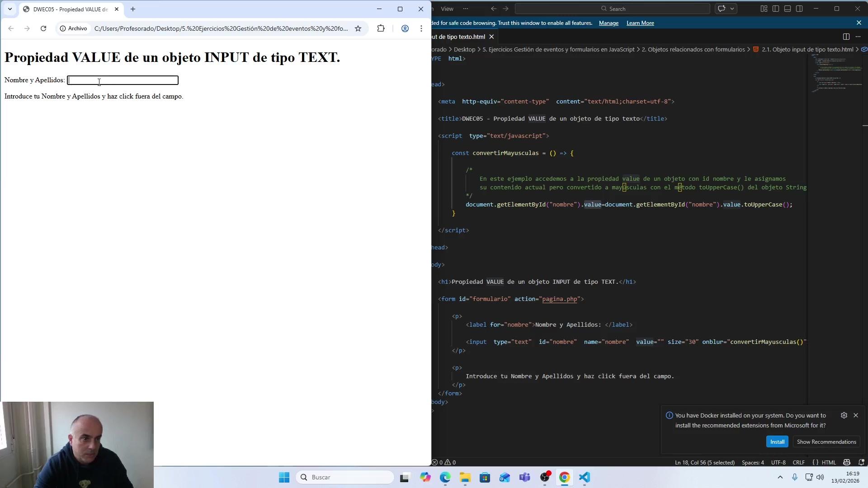This screenshot has width=868, height=488.
Task: Click the VS Code Search command box
Action: 613,9
